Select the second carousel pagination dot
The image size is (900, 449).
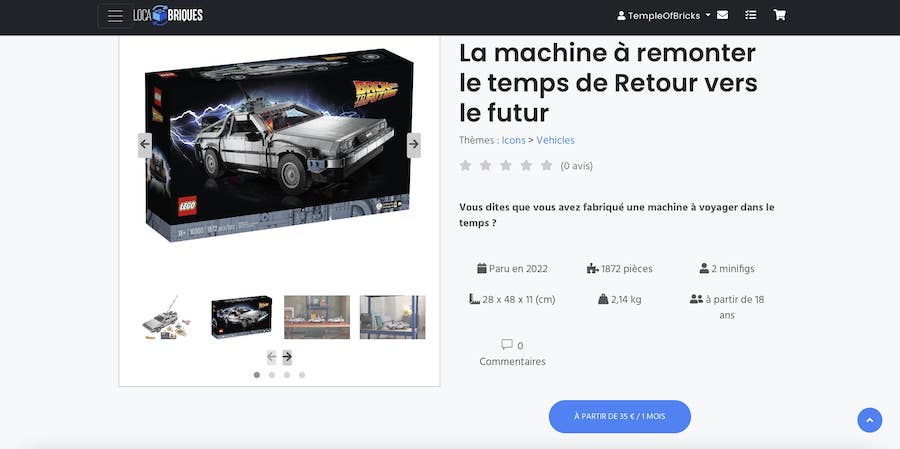pos(271,375)
